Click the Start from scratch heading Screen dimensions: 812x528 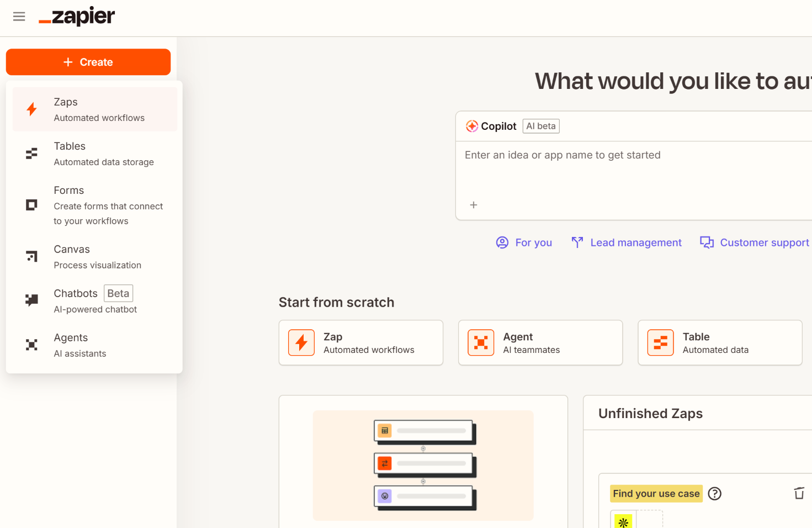337,303
